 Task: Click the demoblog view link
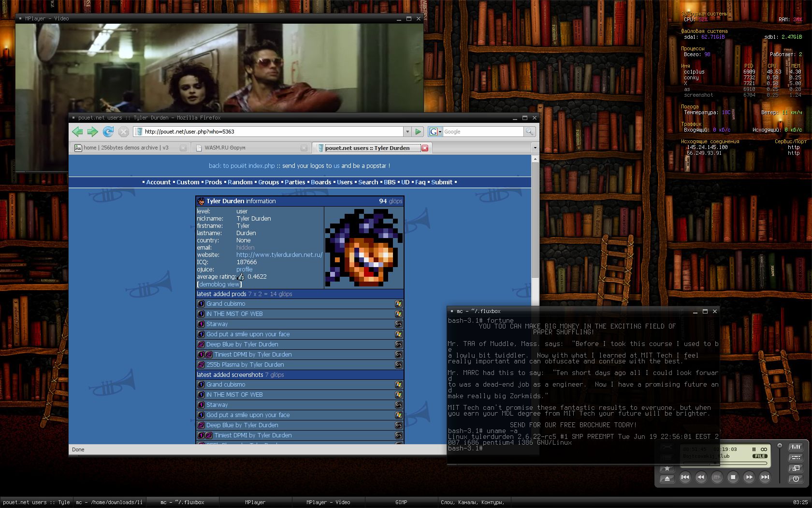click(x=219, y=284)
